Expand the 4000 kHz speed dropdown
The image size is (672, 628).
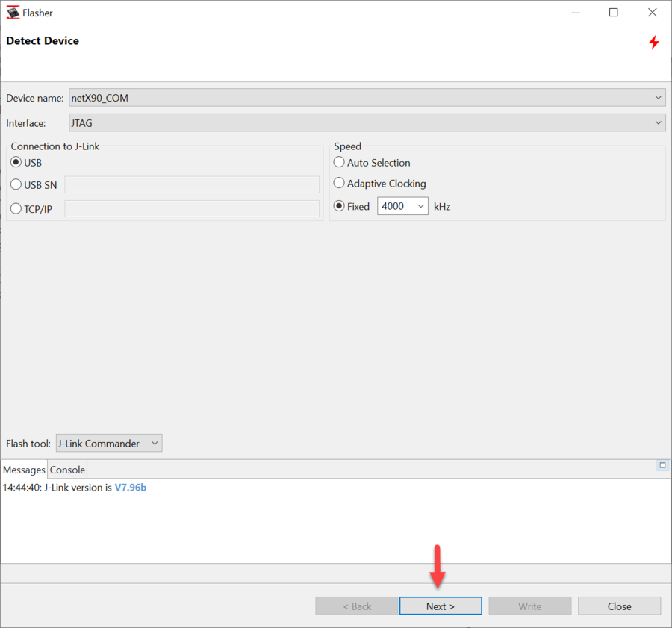[420, 206]
